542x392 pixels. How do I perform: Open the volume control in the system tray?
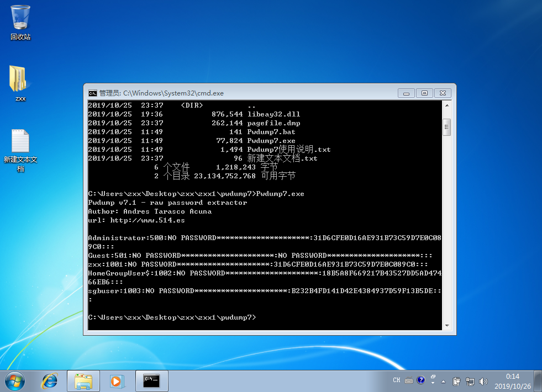pyautogui.click(x=483, y=381)
